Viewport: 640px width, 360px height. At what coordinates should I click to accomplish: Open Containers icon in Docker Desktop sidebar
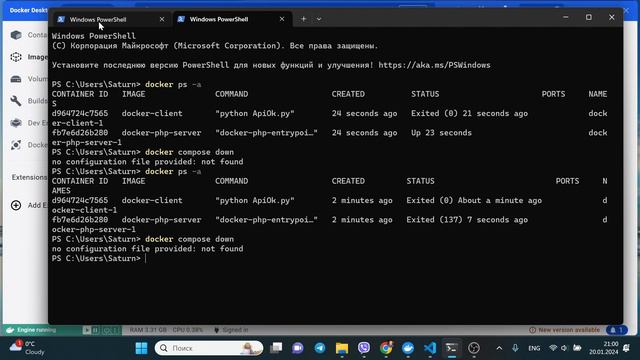pos(16,35)
